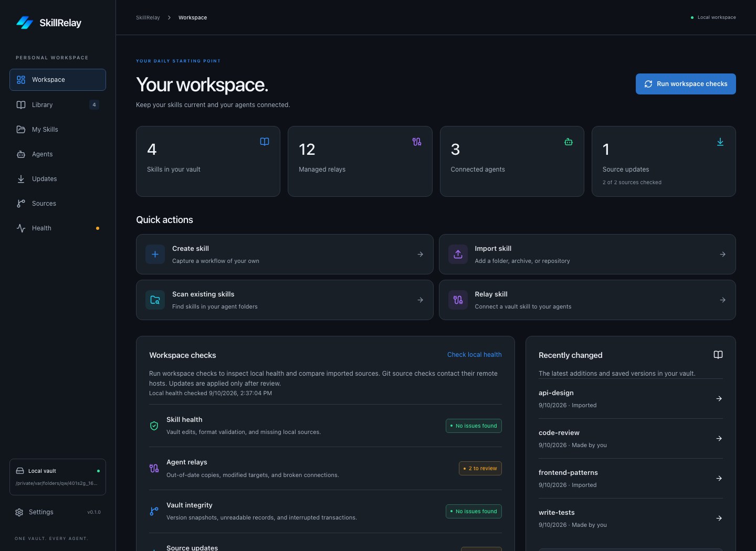Open the Local vault selector card
756x551 pixels.
click(58, 477)
